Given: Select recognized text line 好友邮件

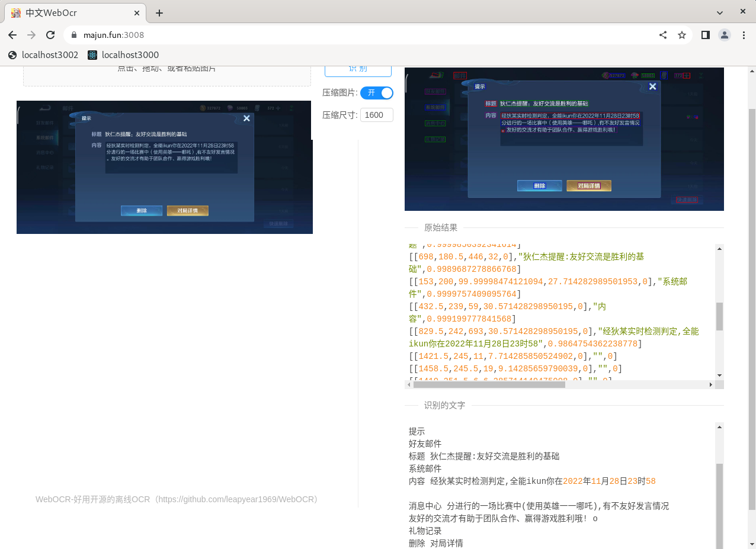Looking at the screenshot, I should pos(425,444).
